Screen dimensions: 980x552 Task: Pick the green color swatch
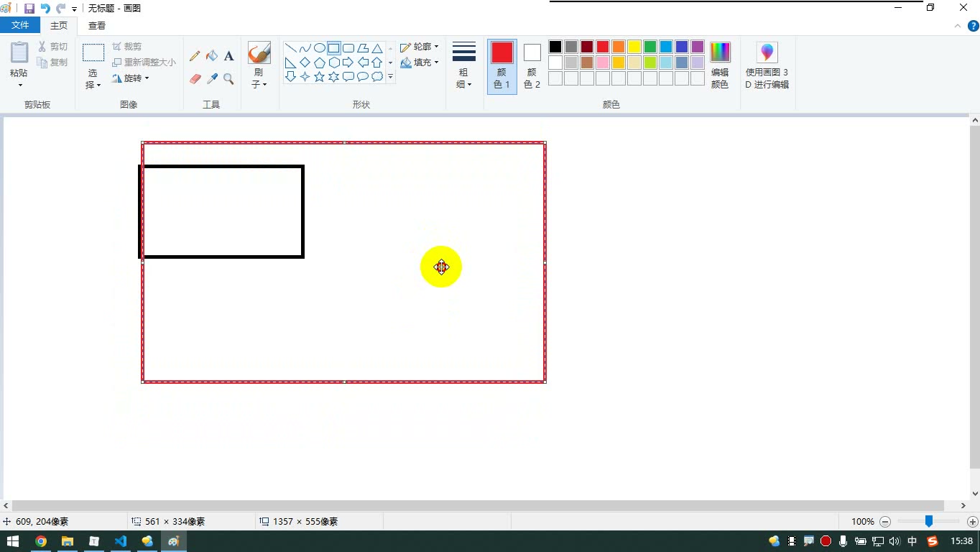[x=650, y=47]
